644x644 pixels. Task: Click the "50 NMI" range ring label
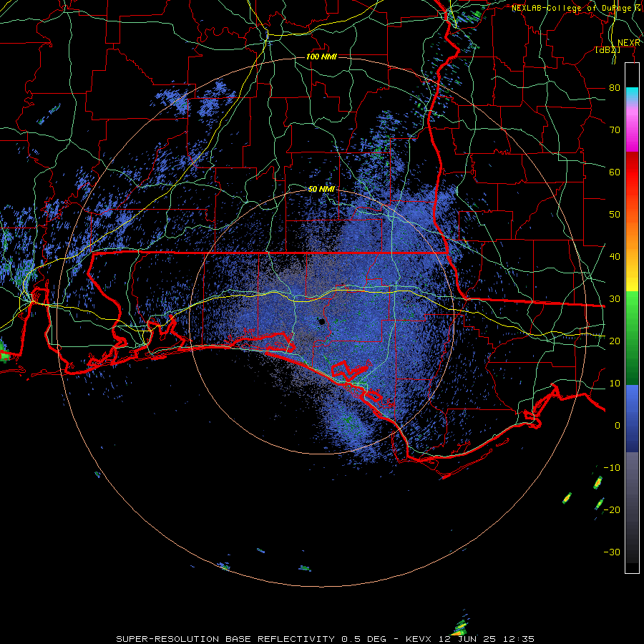[321, 190]
